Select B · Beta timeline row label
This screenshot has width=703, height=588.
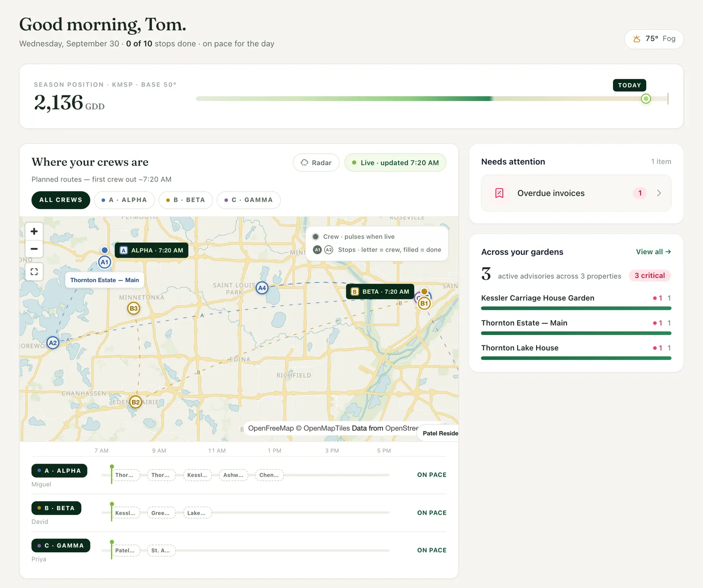pos(56,508)
